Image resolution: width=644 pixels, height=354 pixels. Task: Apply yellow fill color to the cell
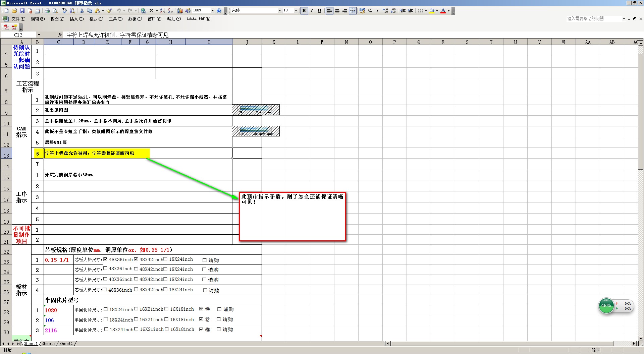(432, 11)
